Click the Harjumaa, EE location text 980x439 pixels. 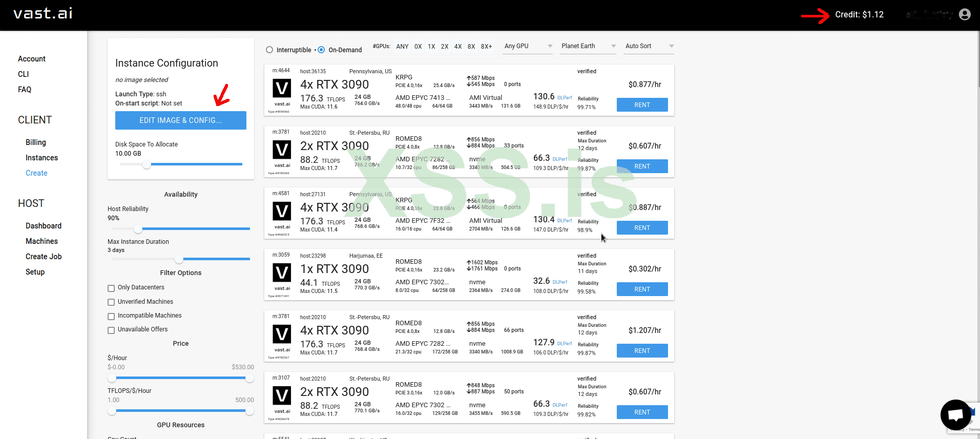pos(366,256)
